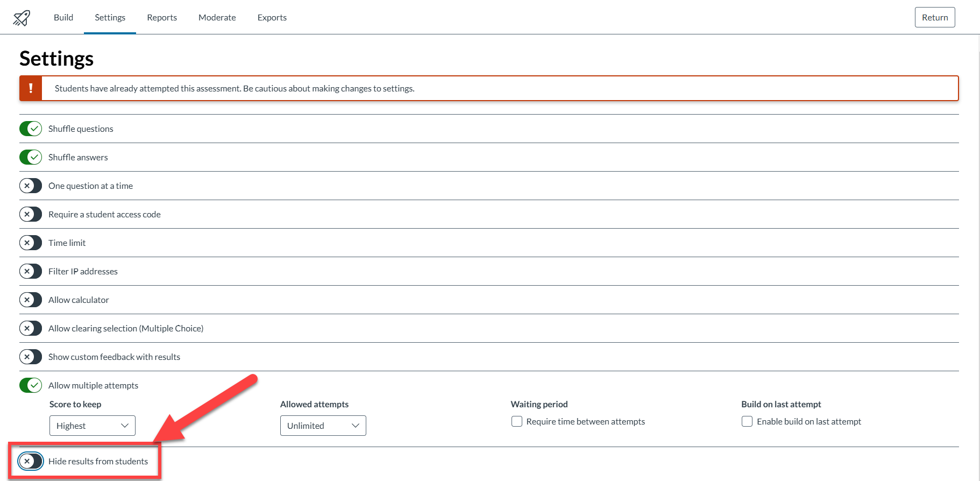Enable the Allow calculator toggle
Image resolution: width=980 pixels, height=481 pixels.
[31, 300]
